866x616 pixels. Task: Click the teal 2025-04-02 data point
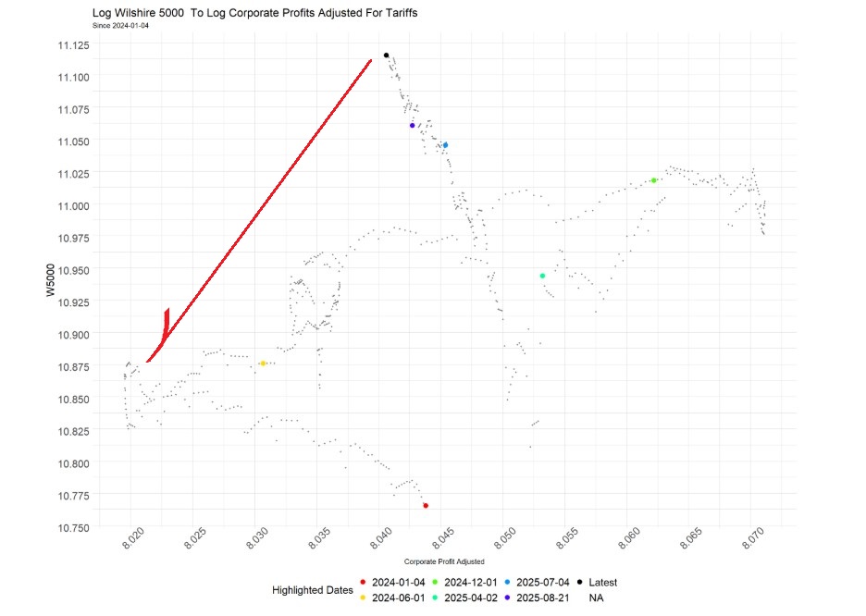click(x=542, y=276)
